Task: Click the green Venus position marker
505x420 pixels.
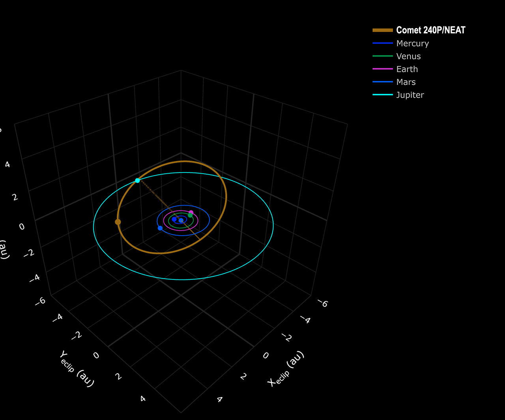Action: (x=190, y=216)
